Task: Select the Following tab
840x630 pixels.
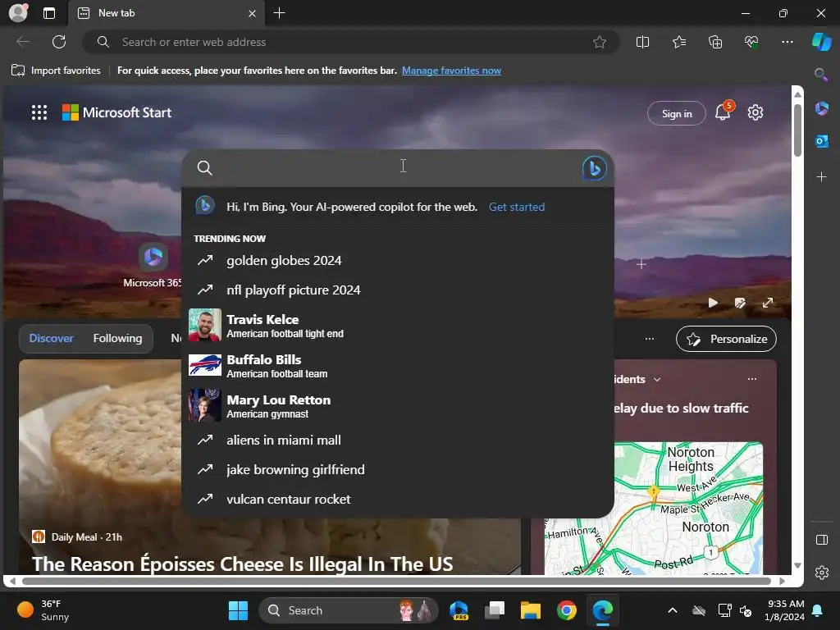Action: tap(117, 339)
